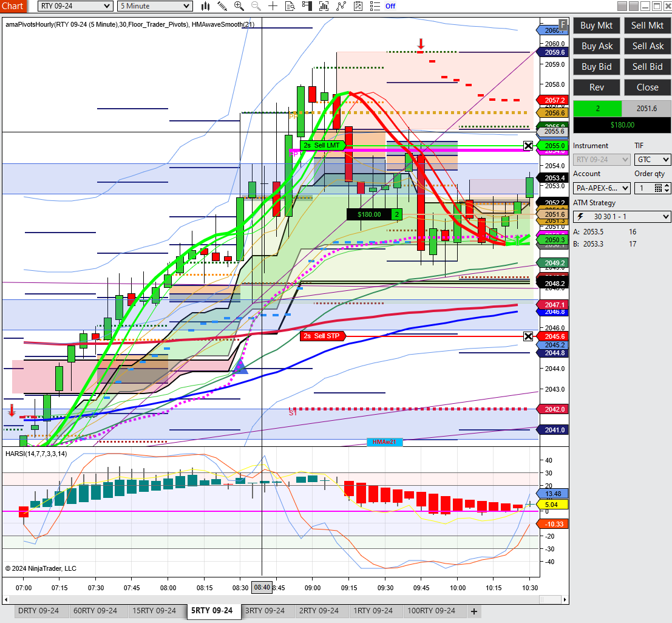This screenshot has height=623, width=672.
Task: Click the zoom in magnifier
Action: pyautogui.click(x=239, y=6)
